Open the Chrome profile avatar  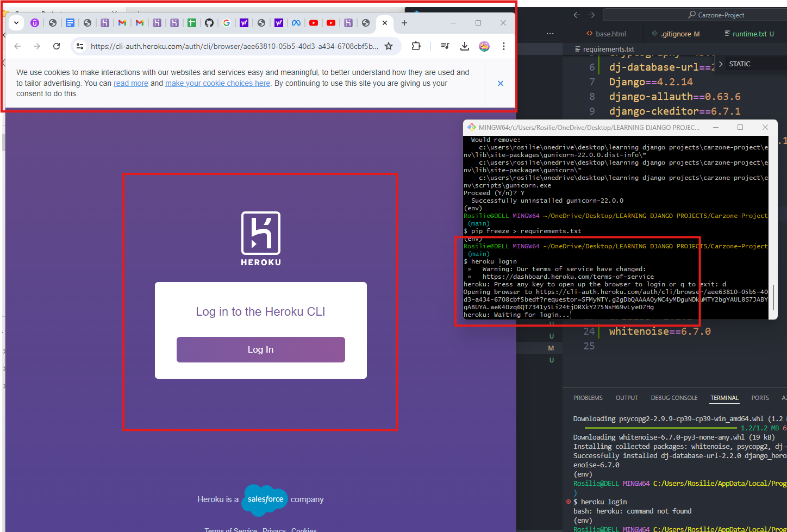coord(484,46)
